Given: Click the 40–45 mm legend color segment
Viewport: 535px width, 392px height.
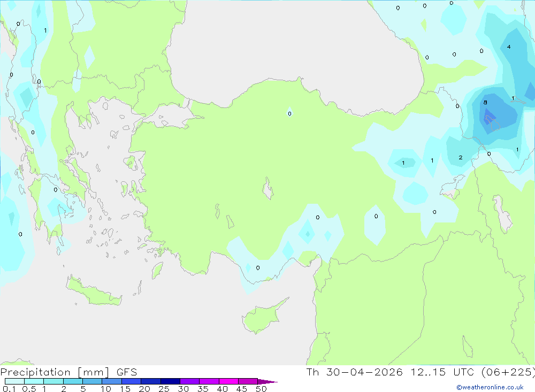Looking at the screenshot, I should [x=228, y=381].
